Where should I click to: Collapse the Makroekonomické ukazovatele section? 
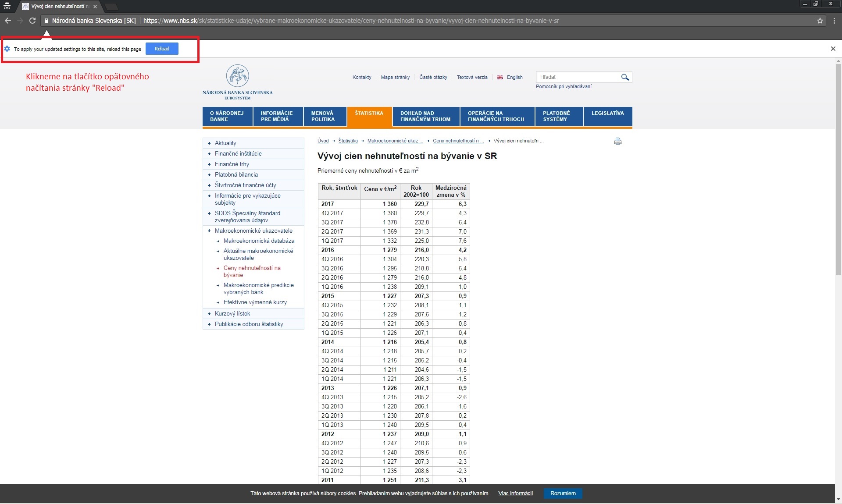pyautogui.click(x=253, y=231)
